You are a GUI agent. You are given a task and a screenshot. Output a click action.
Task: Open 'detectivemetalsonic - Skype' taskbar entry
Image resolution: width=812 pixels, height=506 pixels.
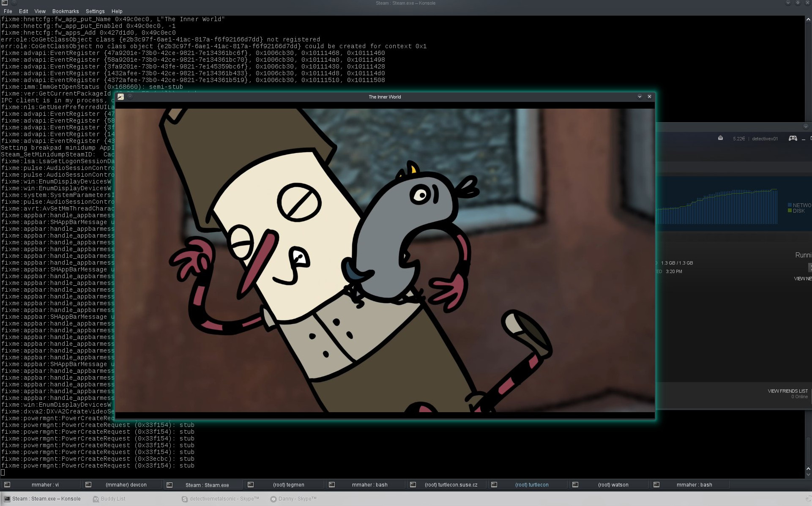[x=220, y=499]
